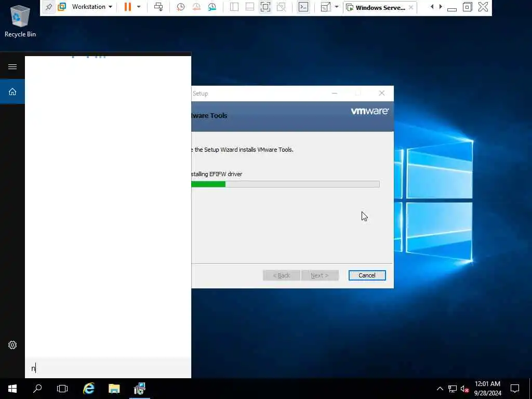Close the Windows Server VM tab

pos(411,7)
